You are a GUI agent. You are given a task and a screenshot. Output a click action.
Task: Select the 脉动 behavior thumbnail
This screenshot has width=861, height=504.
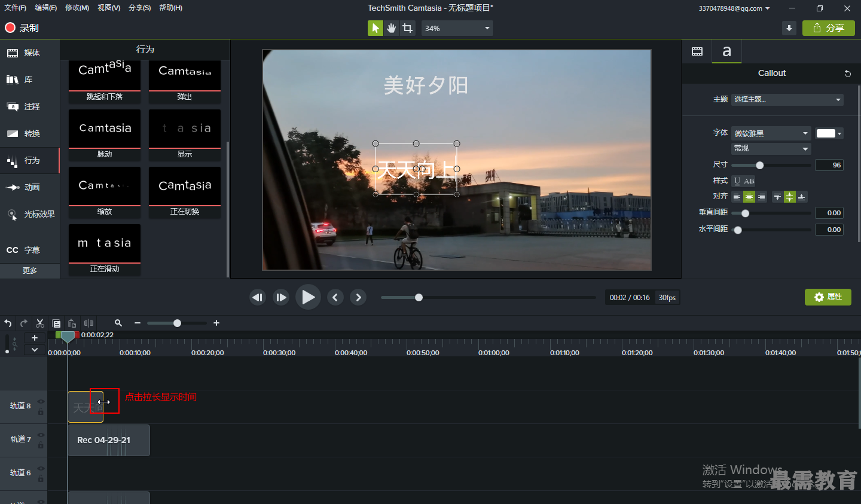(x=105, y=135)
